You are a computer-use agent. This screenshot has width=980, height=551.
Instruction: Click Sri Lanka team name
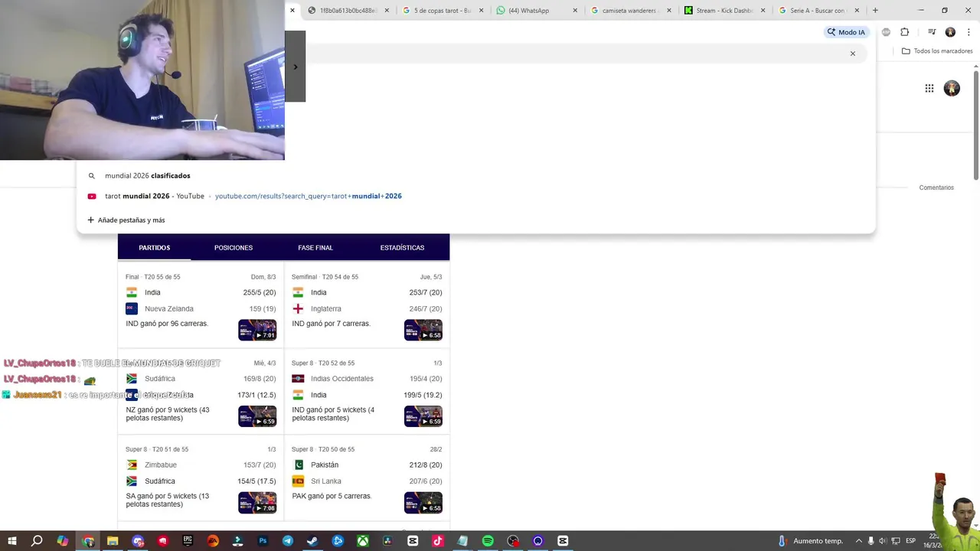tap(326, 481)
